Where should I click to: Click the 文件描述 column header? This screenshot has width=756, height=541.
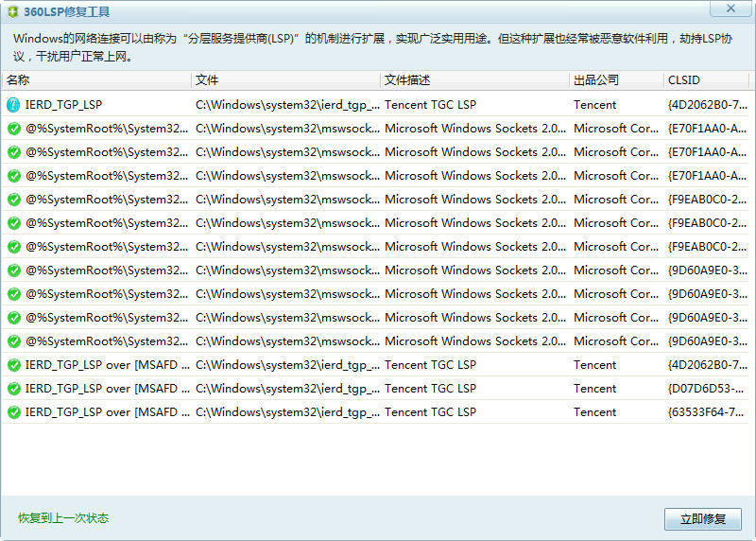(472, 80)
